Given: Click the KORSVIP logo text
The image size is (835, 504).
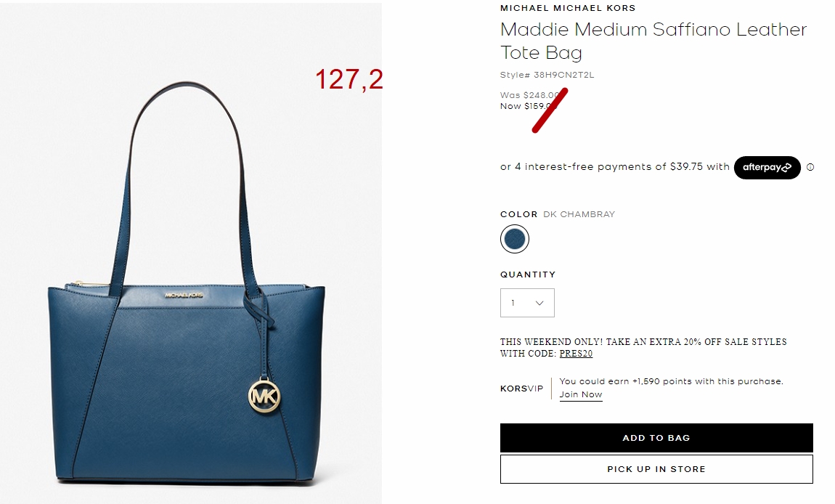Looking at the screenshot, I should pyautogui.click(x=521, y=389).
